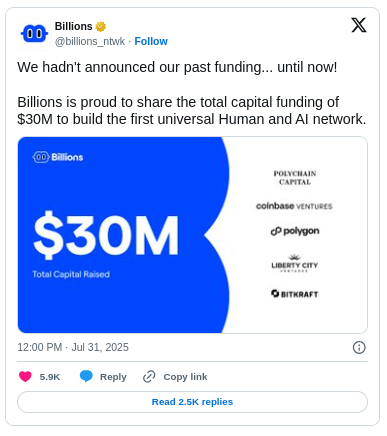Read 2.5K replies button

pos(192,402)
